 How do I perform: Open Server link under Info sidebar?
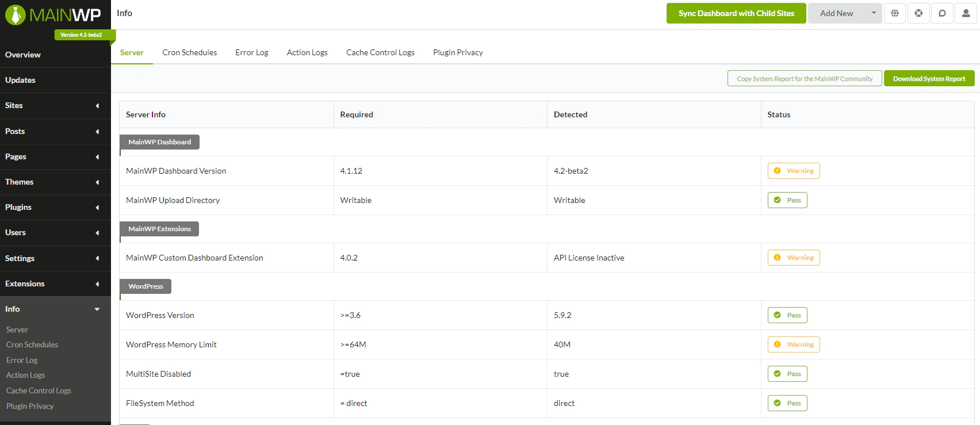pyautogui.click(x=17, y=330)
